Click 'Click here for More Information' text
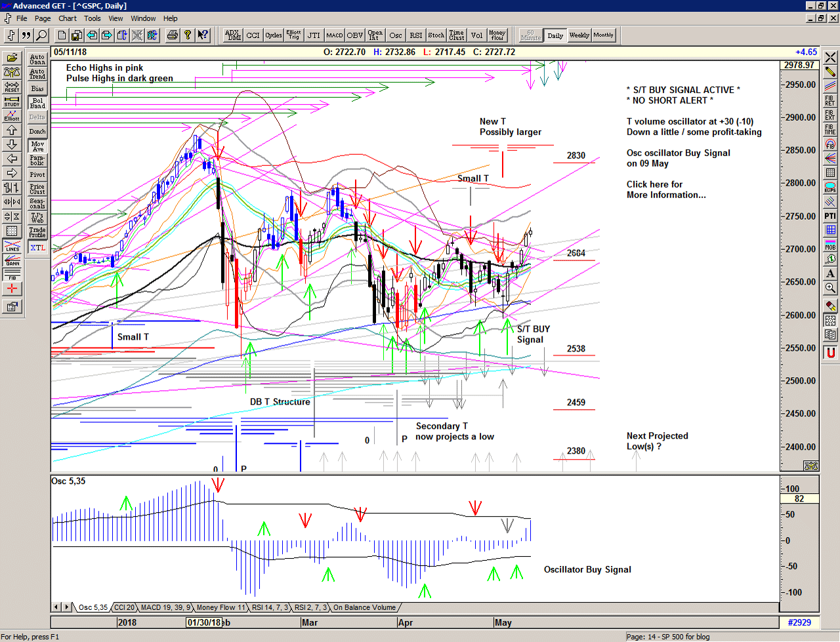This screenshot has width=840, height=642. click(665, 190)
